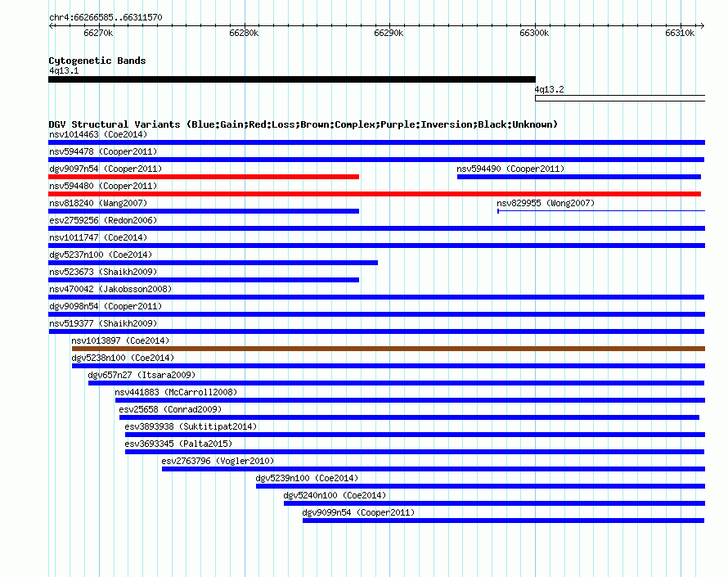Open the nsv594490 (Cooper2011) variant label

coord(510,169)
